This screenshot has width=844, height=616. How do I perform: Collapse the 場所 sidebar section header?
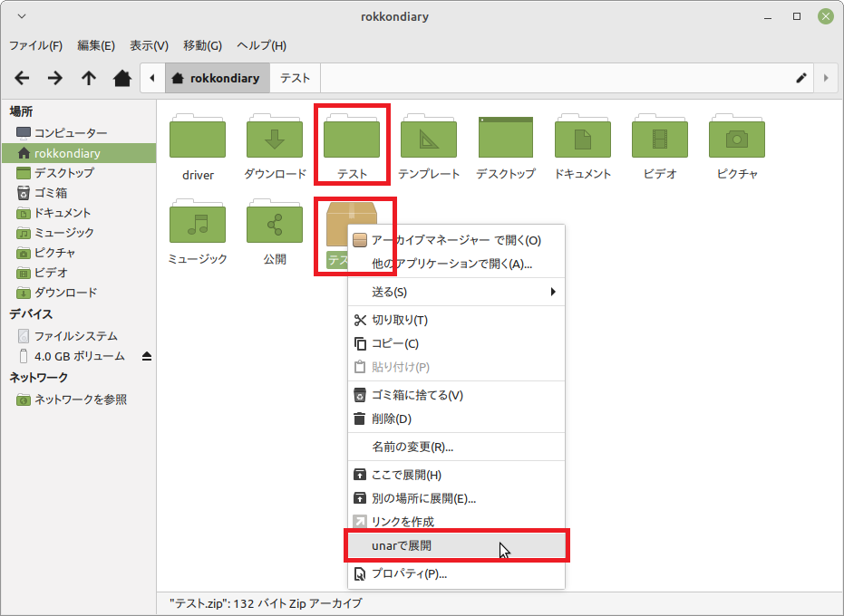pos(22,111)
